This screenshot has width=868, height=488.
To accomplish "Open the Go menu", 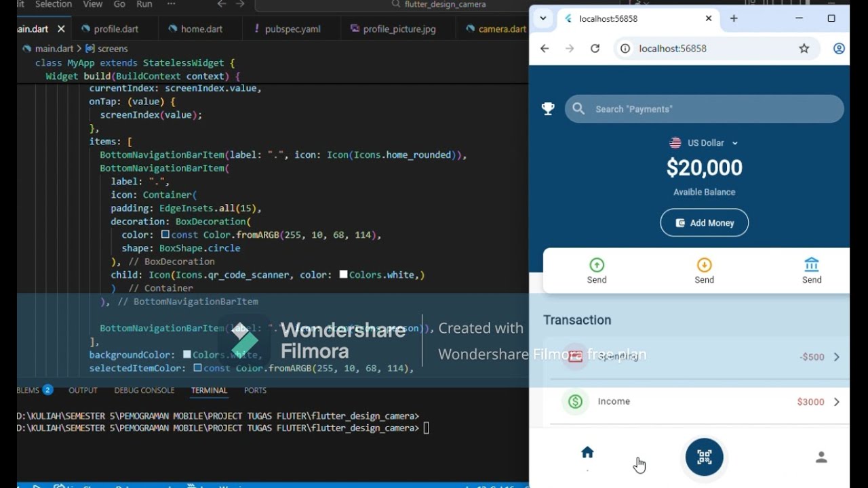I will 119,4.
